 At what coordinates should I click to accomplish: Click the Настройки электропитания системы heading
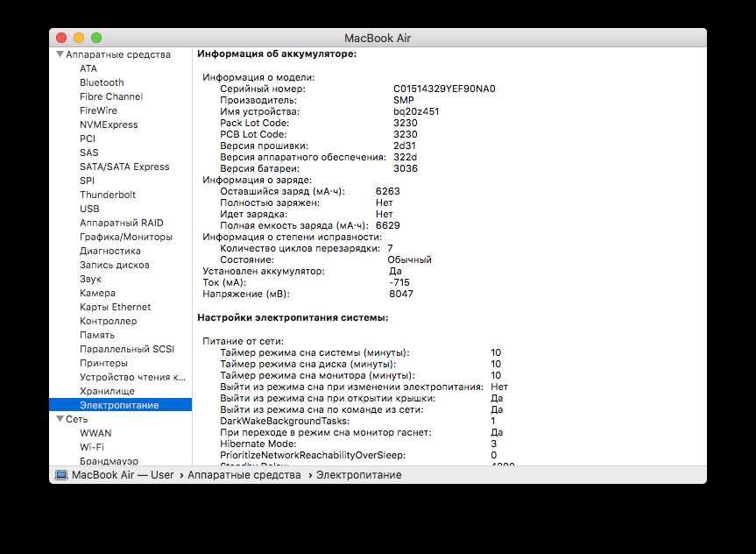293,317
